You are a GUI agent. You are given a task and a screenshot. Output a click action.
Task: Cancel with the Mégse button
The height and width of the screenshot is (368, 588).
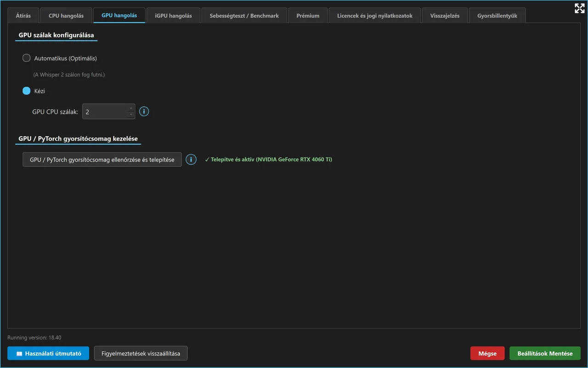[x=487, y=353]
